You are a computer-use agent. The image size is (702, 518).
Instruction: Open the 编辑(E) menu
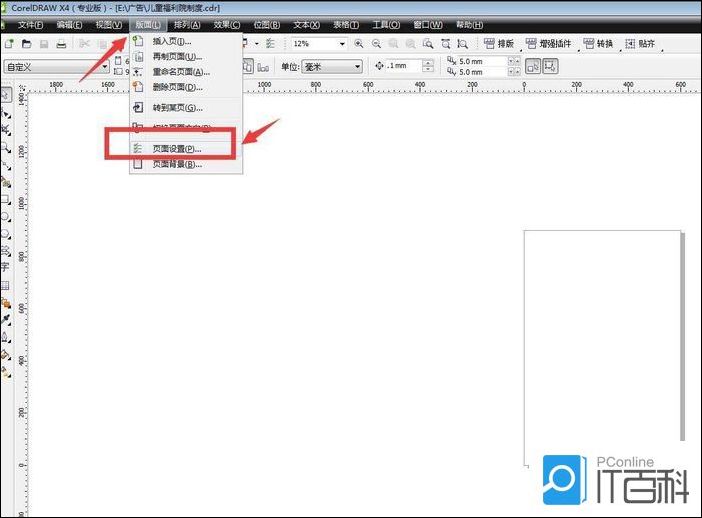[x=69, y=25]
